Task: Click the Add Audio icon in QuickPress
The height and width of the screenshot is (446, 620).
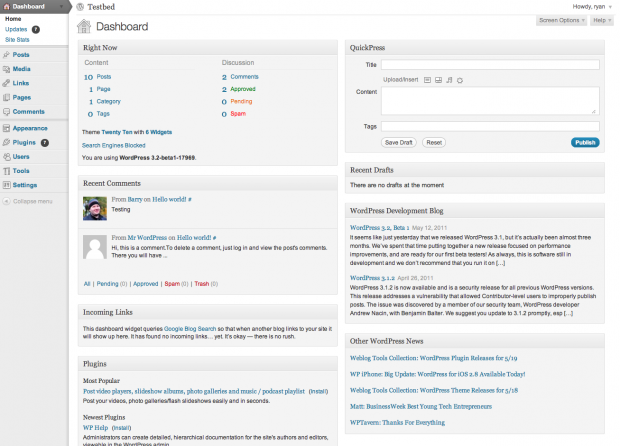Action: pos(449,80)
